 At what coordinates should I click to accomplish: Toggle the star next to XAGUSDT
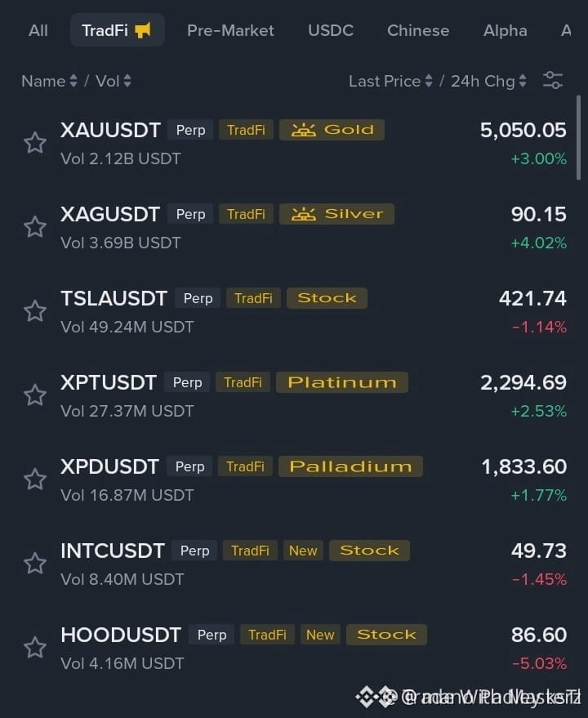35,227
